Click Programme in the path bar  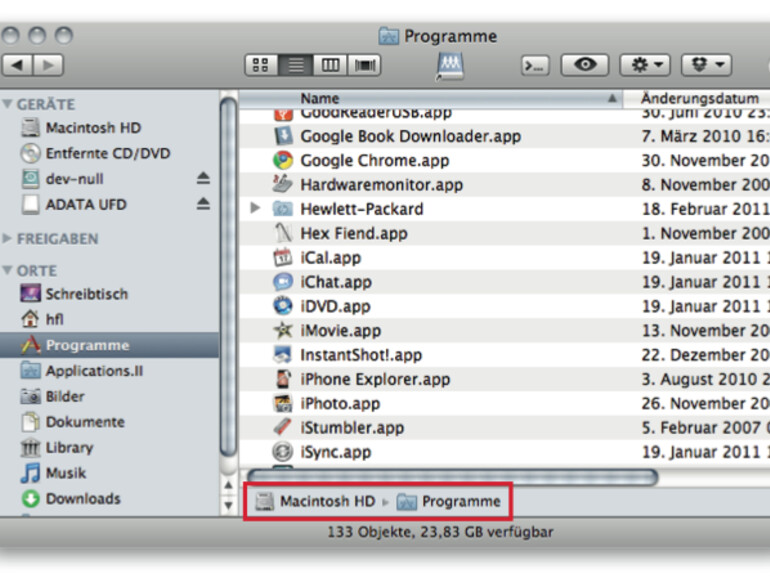click(x=448, y=501)
